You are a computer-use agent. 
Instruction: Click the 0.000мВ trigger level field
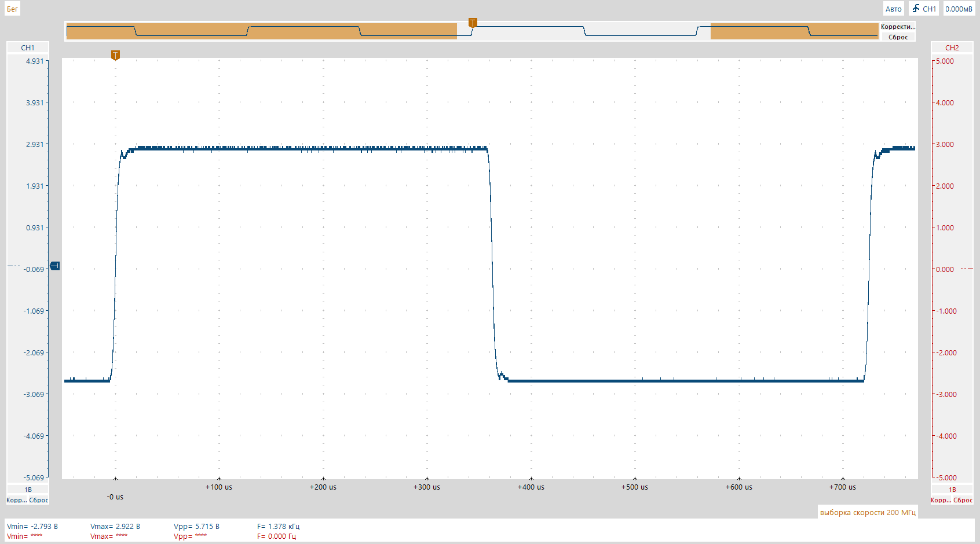pyautogui.click(x=959, y=9)
